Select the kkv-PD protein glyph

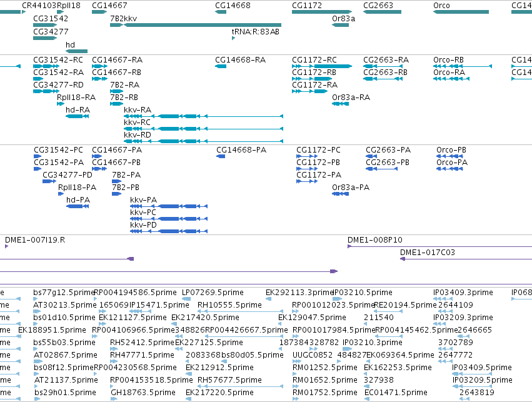169,231
